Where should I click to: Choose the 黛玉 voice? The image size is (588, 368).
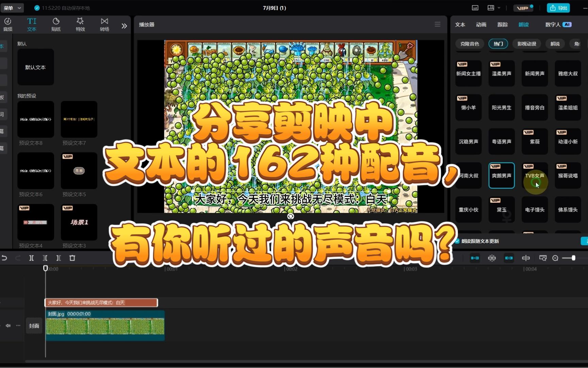point(502,210)
